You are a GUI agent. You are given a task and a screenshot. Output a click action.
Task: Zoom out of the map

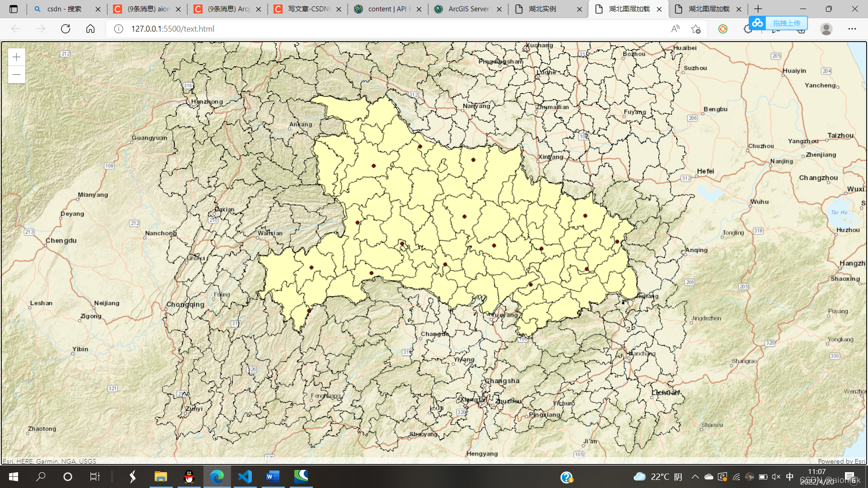(x=17, y=75)
